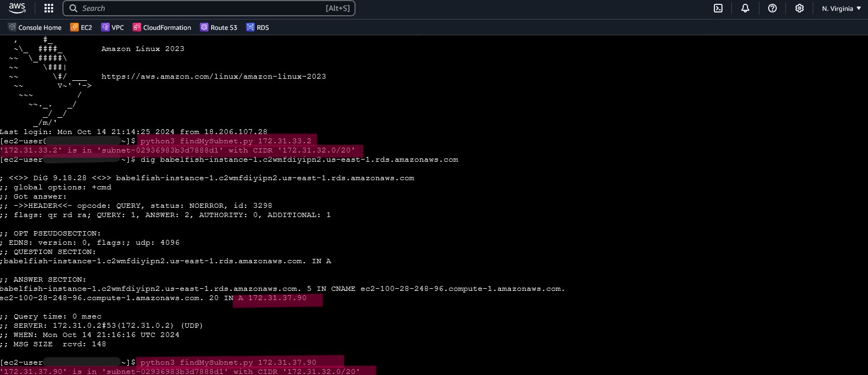Click the search magnifier icon
Image resolution: width=868 pixels, height=375 pixels.
click(73, 8)
